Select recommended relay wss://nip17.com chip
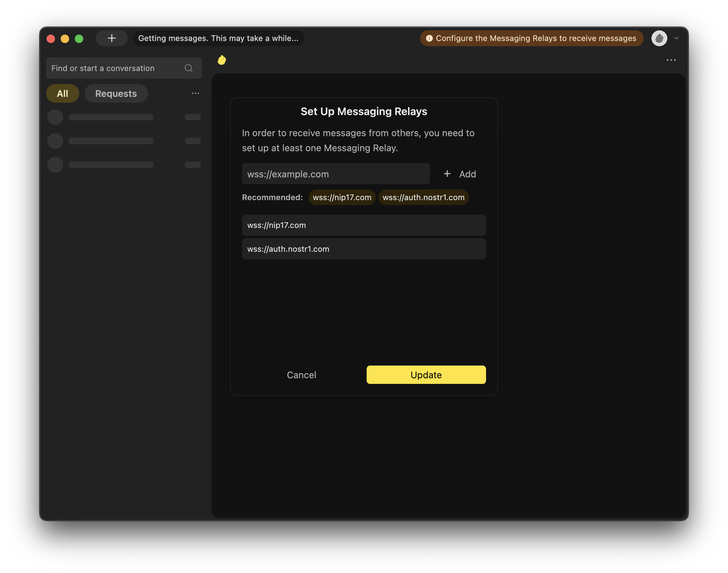 pos(342,198)
